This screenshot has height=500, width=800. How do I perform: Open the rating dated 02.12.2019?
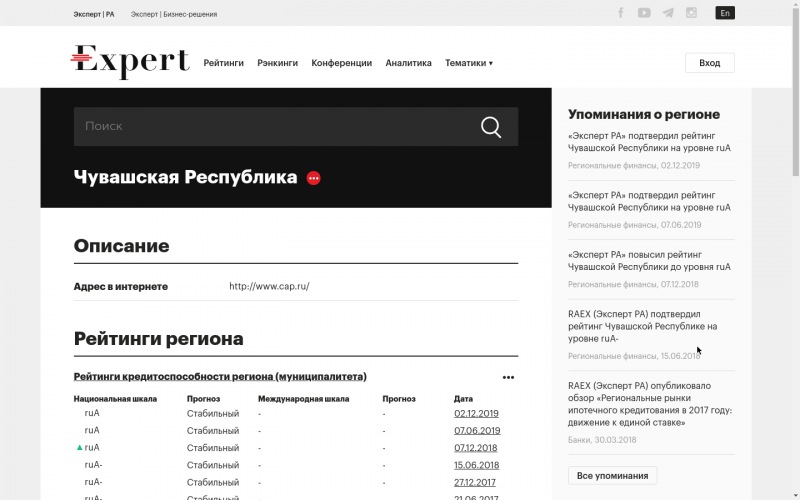coord(476,413)
